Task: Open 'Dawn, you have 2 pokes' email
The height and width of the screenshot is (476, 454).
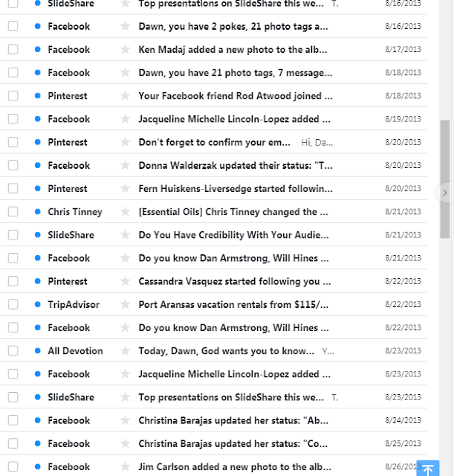Action: tap(233, 27)
